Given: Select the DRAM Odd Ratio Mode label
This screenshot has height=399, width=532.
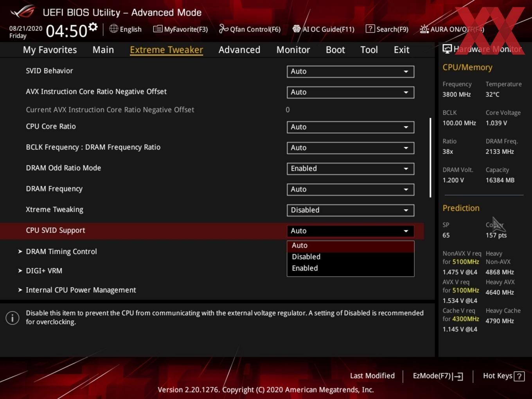Looking at the screenshot, I should (x=63, y=168).
